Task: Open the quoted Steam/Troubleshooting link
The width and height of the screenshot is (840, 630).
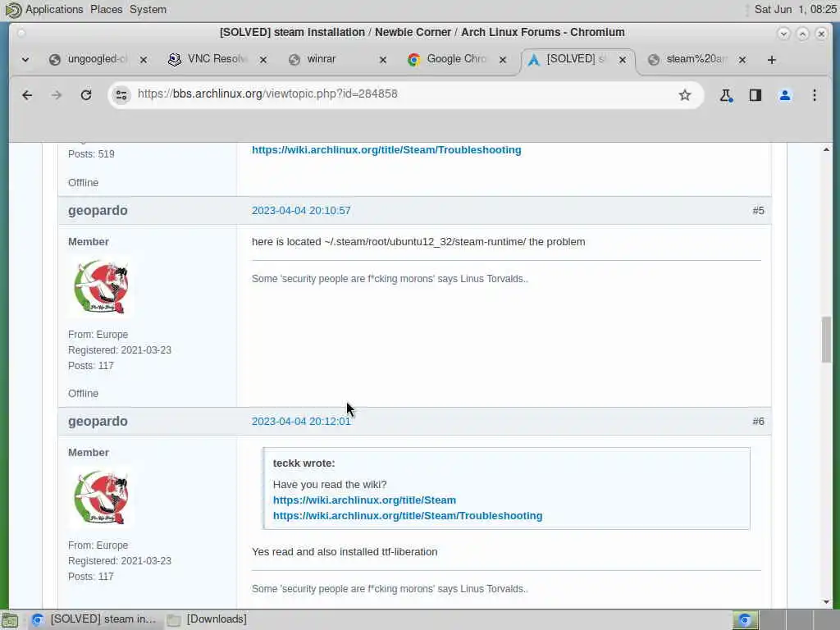Action: pos(408,516)
